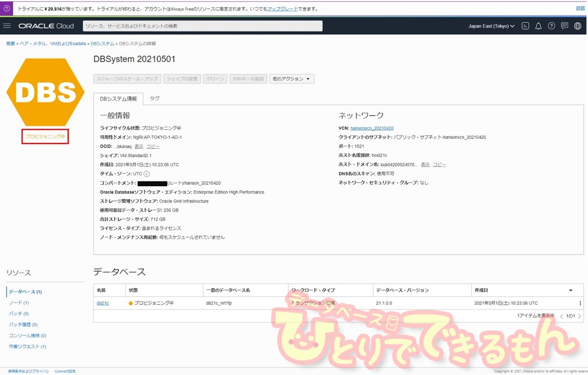This screenshot has height=375, width=588.
Task: Open the Cloud Shell developer tools icon
Action: click(x=525, y=26)
